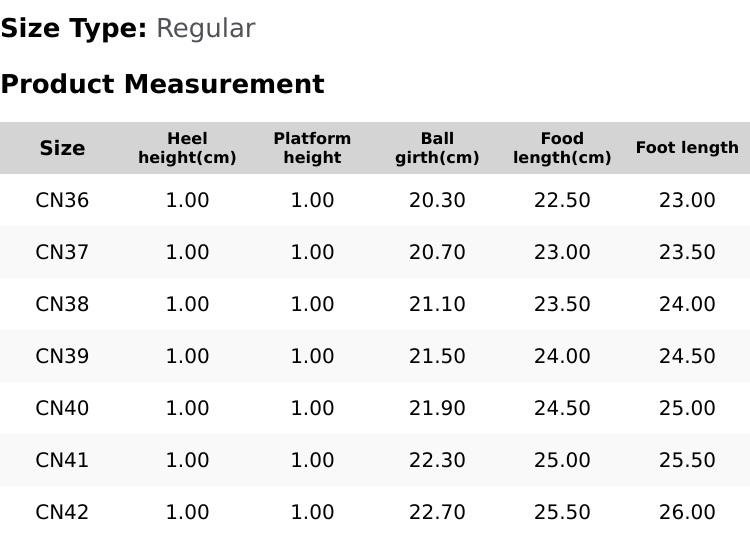Screen dimensions: 750x538
Task: Click the Heel height(cm) column header
Action: (187, 148)
